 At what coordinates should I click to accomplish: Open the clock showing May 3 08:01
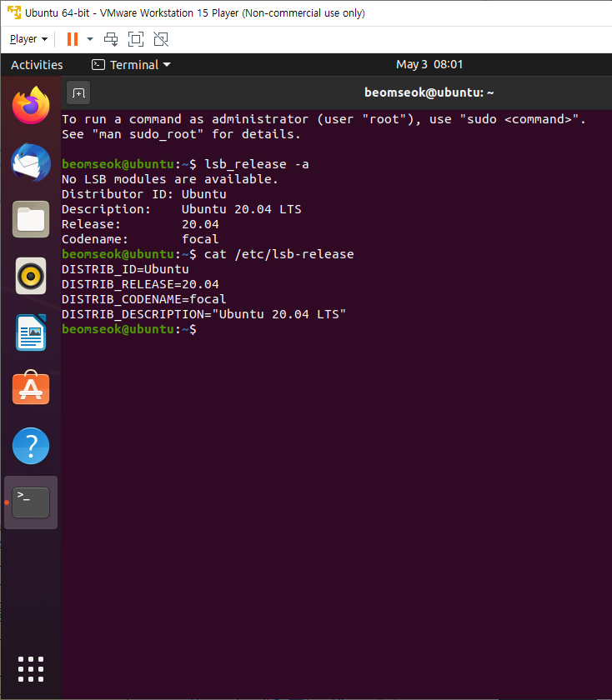[x=429, y=64]
